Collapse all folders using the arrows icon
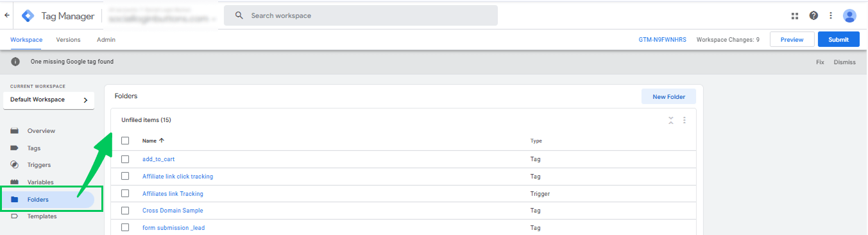The height and width of the screenshot is (235, 868). (670, 120)
